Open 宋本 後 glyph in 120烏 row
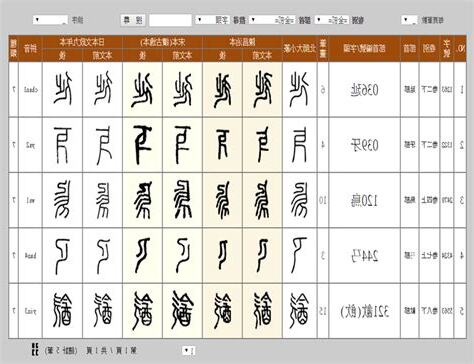Image resolution: width=474 pixels, height=364 pixels. [143, 200]
